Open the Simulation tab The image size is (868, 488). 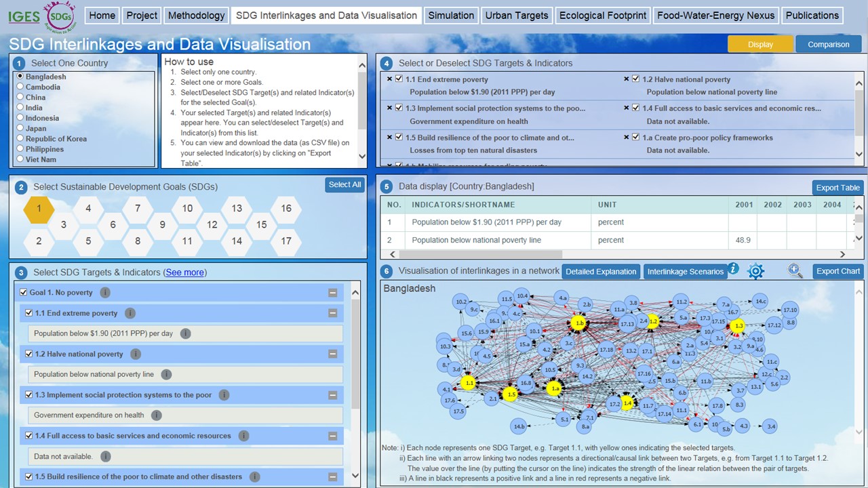click(x=451, y=16)
